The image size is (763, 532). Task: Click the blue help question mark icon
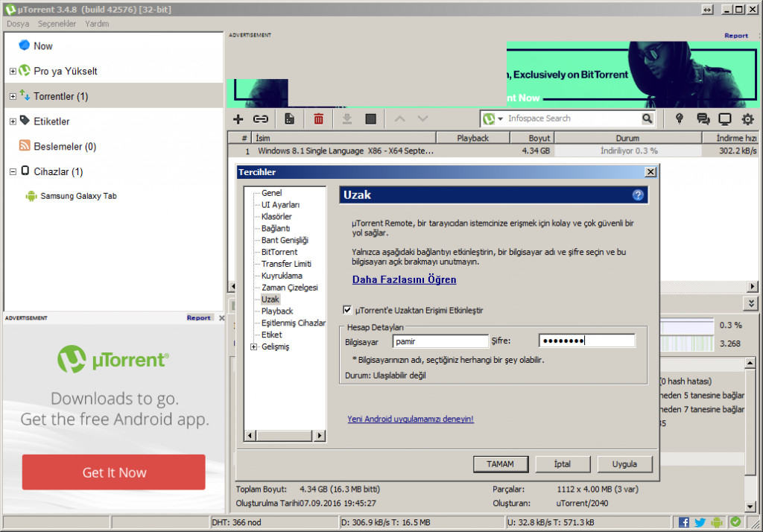click(638, 195)
